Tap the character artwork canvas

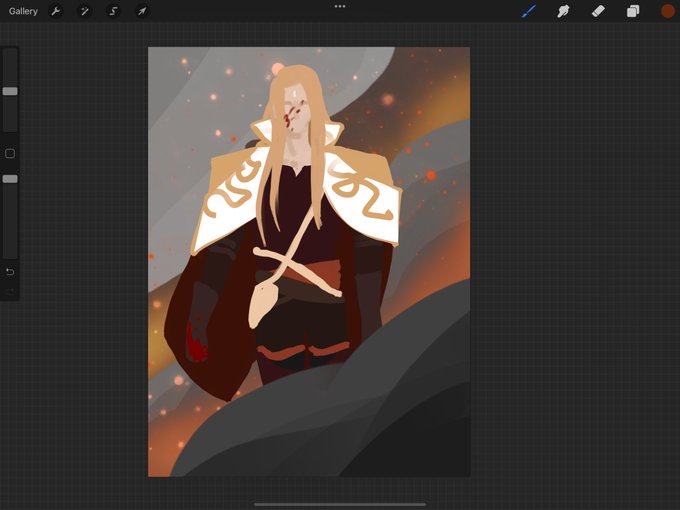(x=309, y=262)
